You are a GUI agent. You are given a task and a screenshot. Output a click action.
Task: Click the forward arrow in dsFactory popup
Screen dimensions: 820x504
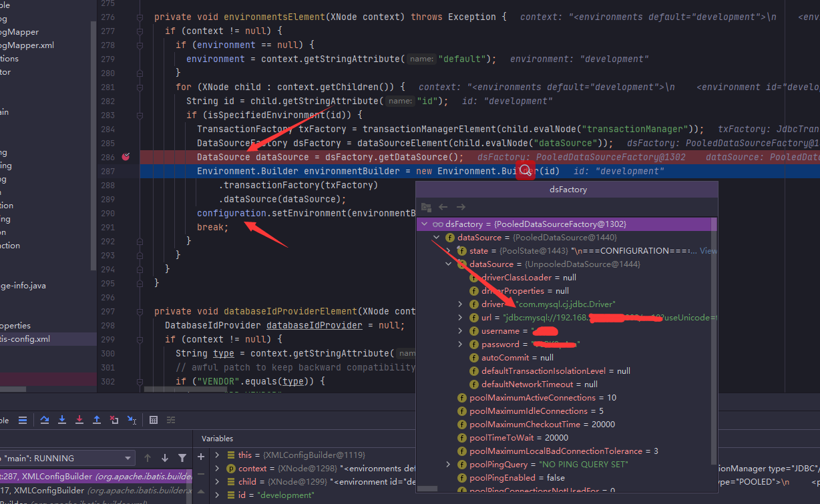click(x=461, y=207)
